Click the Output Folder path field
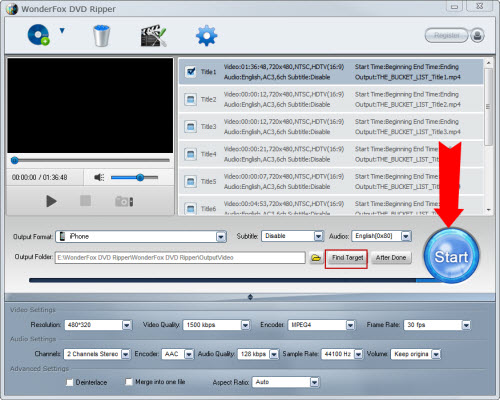 point(180,257)
